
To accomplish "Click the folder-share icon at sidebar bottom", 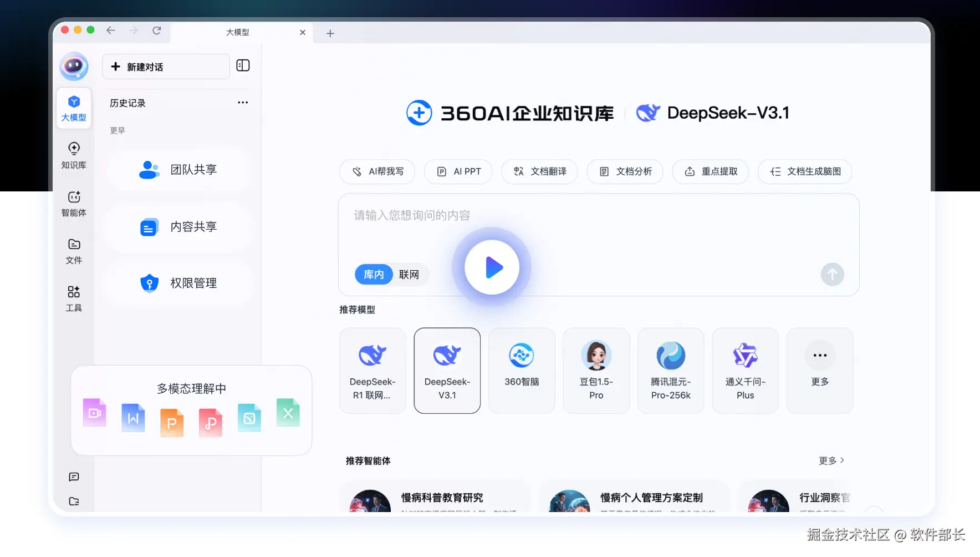I will [x=74, y=501].
